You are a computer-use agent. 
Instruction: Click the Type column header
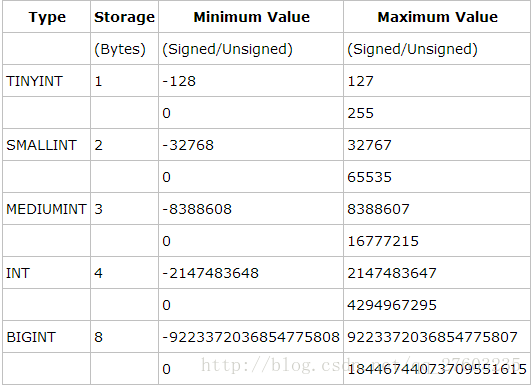pos(47,17)
